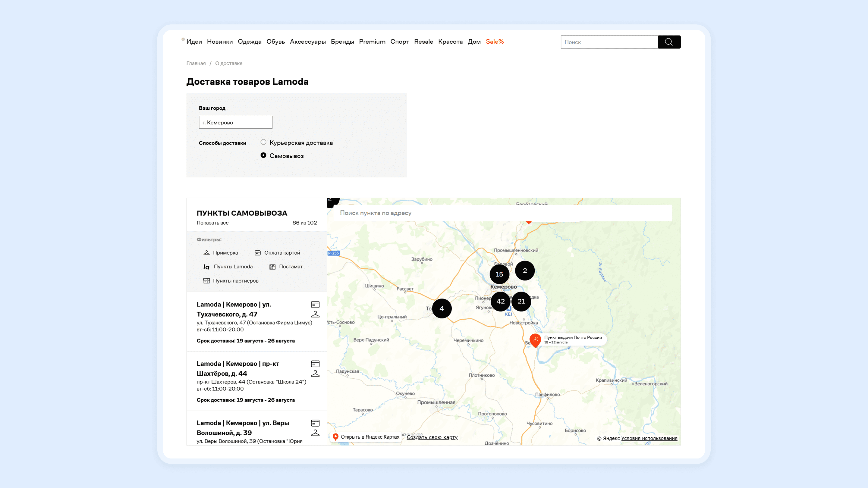
Task: Open Условия использования link
Action: point(649,438)
